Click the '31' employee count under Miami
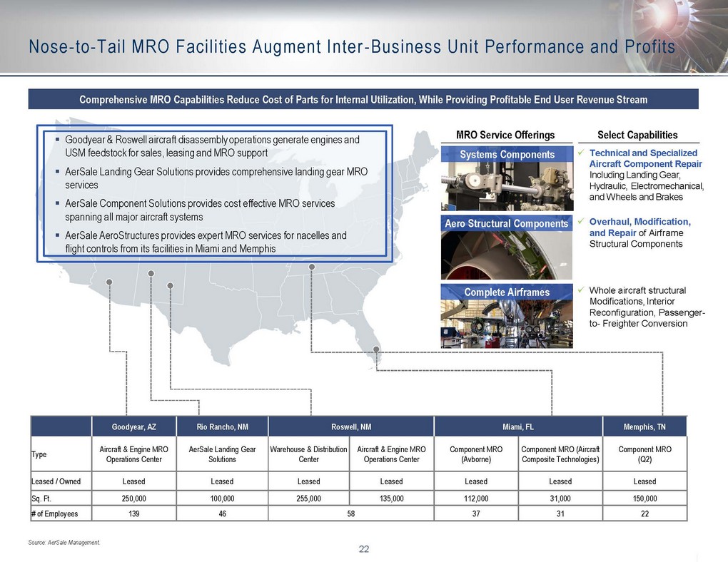This screenshot has height=562, width=728. click(560, 514)
